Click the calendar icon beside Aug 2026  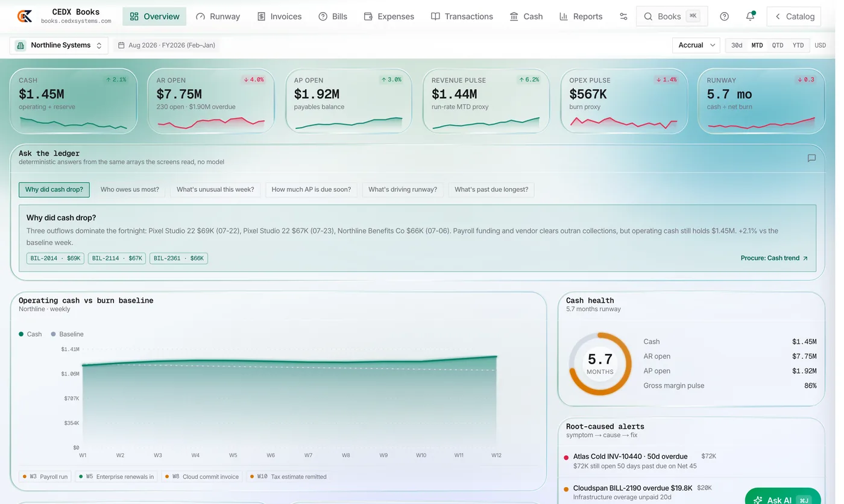pyautogui.click(x=121, y=45)
